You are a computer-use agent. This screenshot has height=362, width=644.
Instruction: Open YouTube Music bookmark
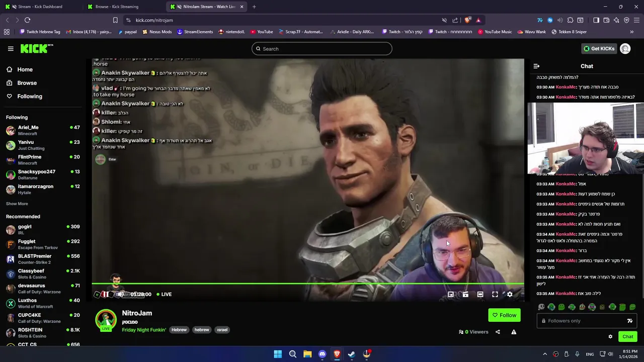(x=495, y=32)
